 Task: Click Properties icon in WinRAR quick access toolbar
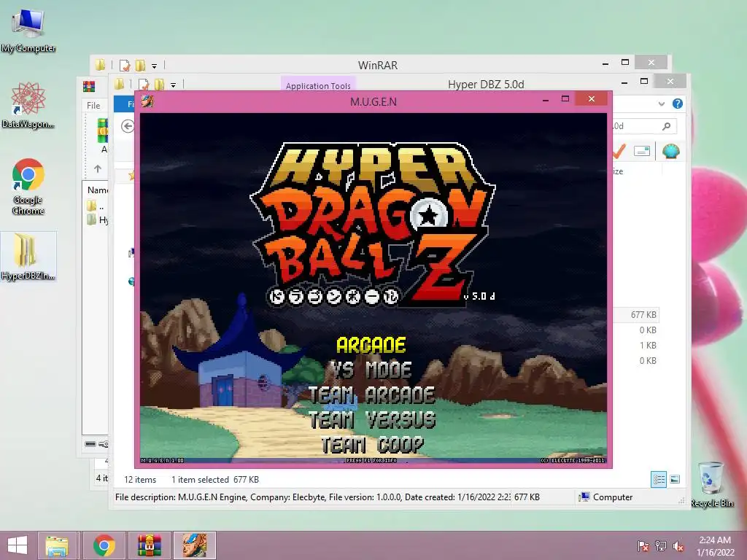click(125, 65)
